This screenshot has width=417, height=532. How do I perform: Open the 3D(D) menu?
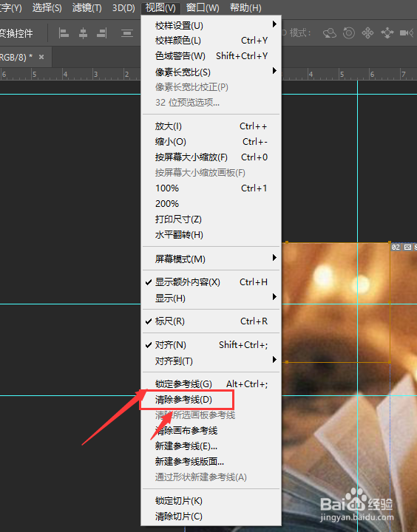tap(123, 7)
